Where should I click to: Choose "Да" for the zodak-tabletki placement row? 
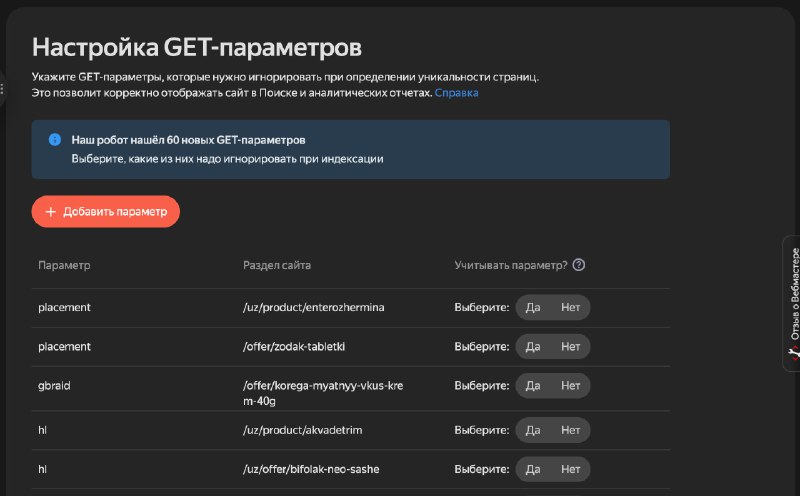point(533,346)
